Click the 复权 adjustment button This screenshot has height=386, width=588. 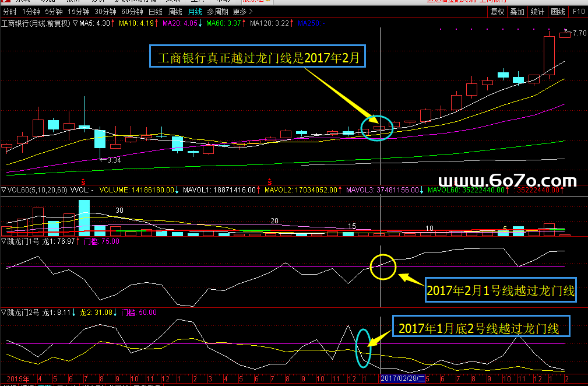tap(497, 12)
